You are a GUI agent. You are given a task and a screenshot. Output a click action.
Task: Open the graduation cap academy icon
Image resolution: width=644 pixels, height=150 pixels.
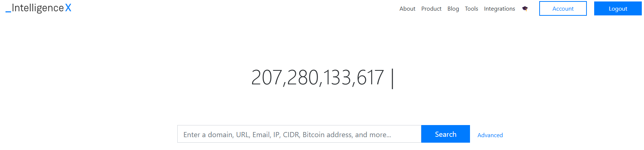point(525,8)
